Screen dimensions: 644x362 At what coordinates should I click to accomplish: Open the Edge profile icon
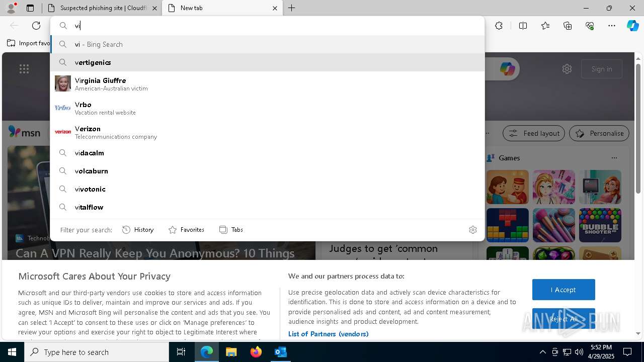(11, 8)
